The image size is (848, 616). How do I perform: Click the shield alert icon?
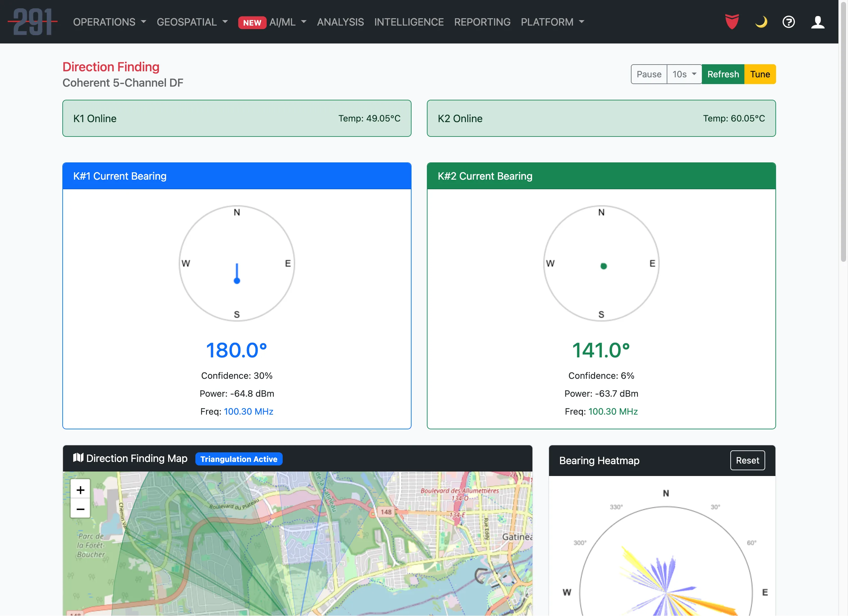tap(732, 22)
